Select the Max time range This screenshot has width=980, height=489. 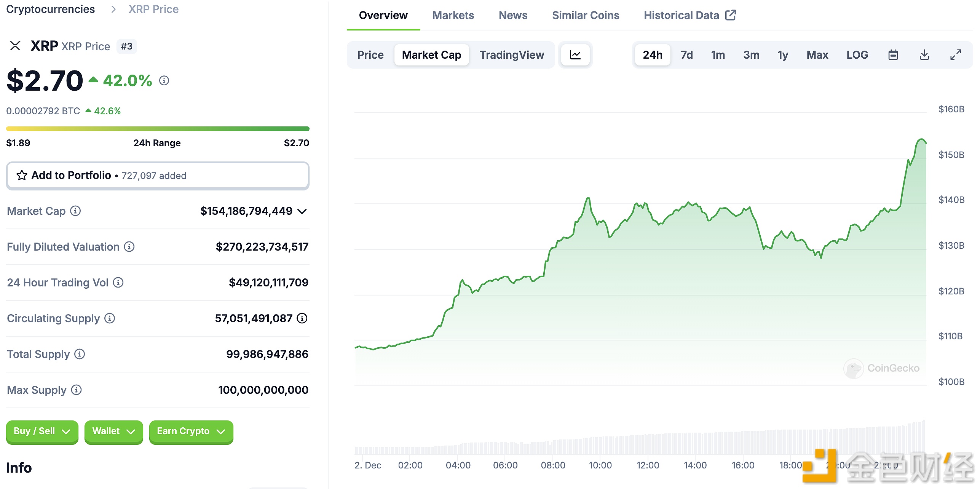tap(817, 55)
